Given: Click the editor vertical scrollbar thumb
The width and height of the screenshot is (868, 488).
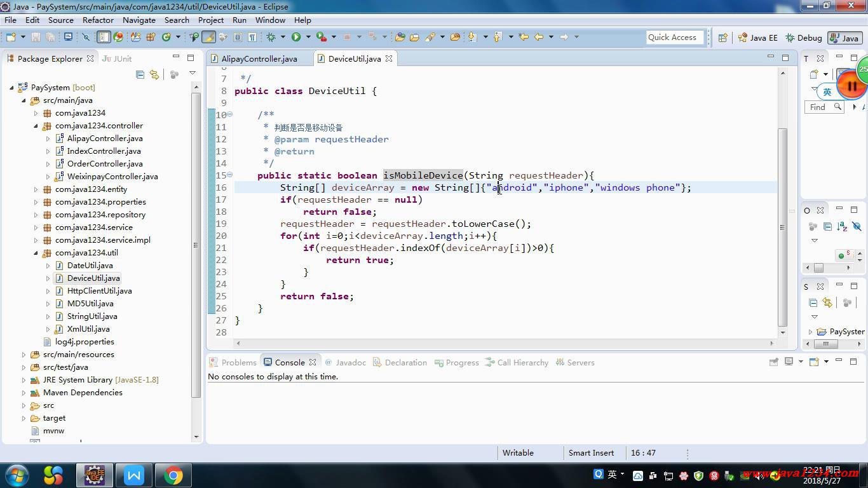Looking at the screenshot, I should 783,226.
